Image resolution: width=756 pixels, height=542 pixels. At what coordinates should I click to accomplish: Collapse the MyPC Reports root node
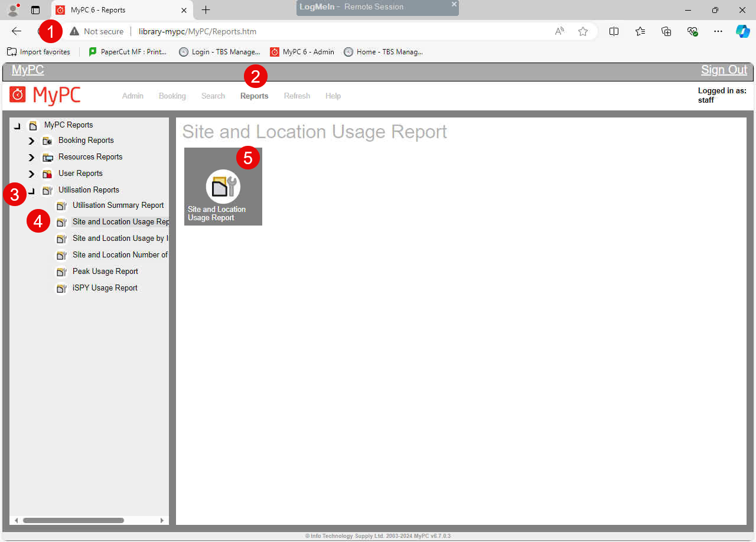17,125
